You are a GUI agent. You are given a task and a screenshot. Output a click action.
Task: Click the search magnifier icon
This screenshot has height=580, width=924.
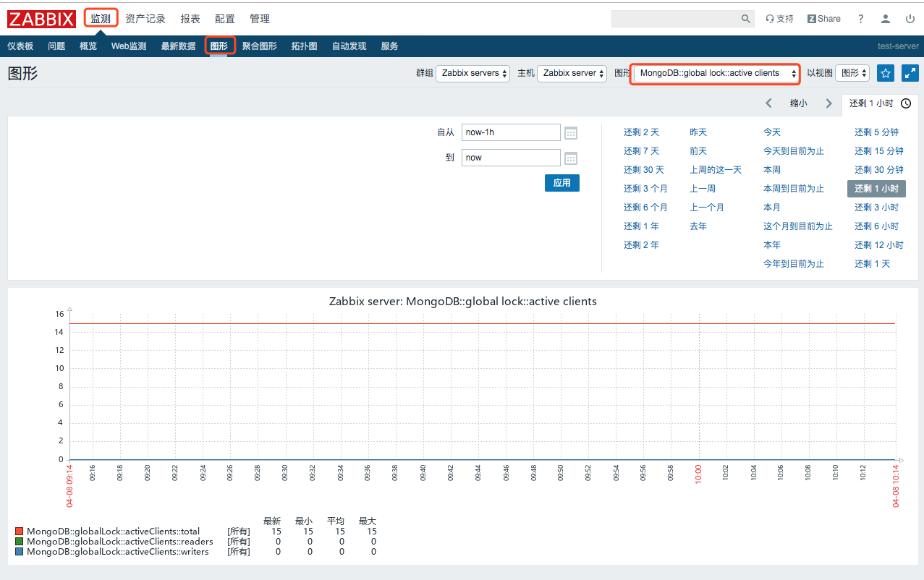746,19
